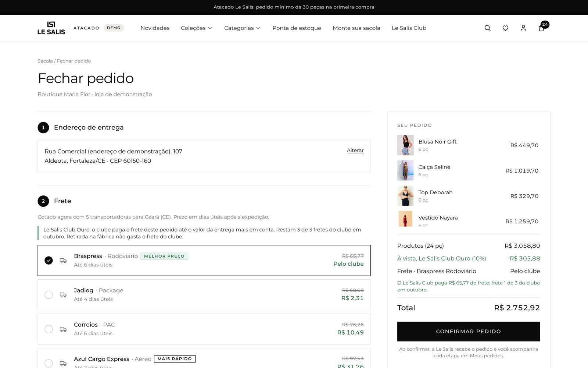Go to Novidades menu item
The width and height of the screenshot is (588, 368).
[155, 28]
